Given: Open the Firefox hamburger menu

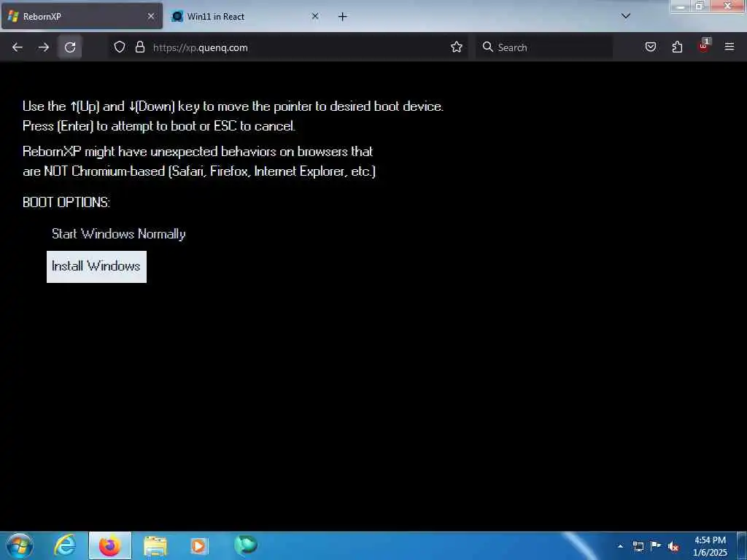Looking at the screenshot, I should [x=729, y=47].
